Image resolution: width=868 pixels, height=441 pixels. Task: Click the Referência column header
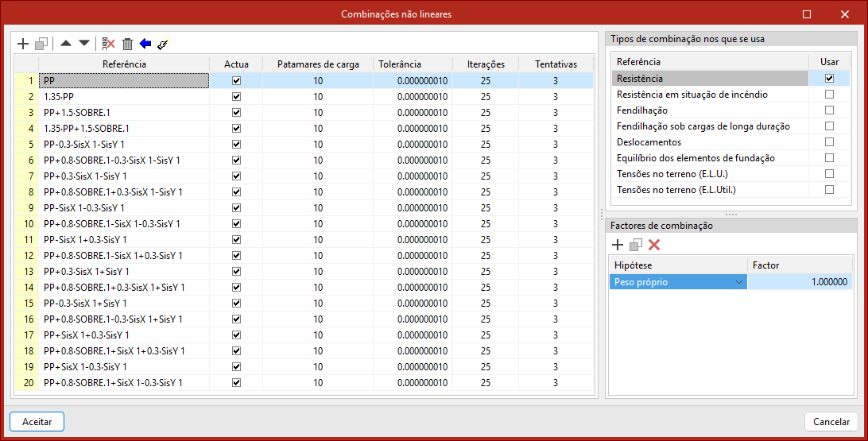tap(123, 64)
